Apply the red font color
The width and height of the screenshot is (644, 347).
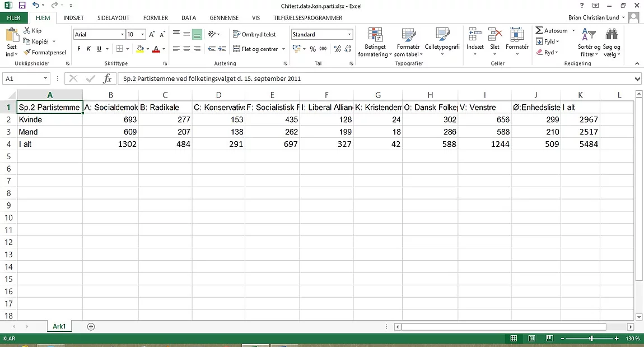156,49
